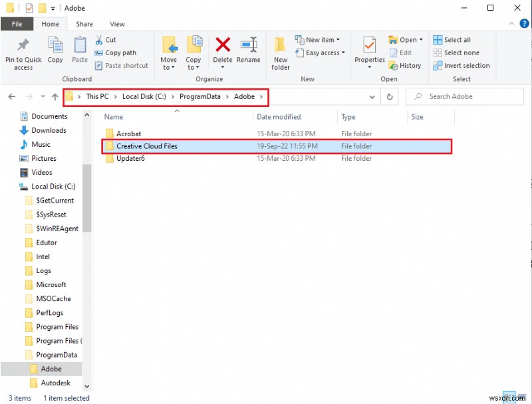Click the refresh icon next to address bar
The height and width of the screenshot is (404, 532).
coord(390,96)
